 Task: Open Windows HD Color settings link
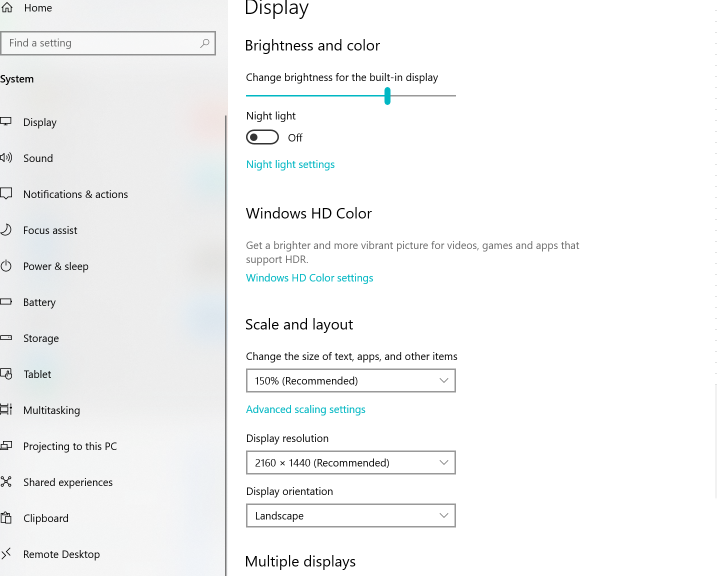[x=309, y=278]
